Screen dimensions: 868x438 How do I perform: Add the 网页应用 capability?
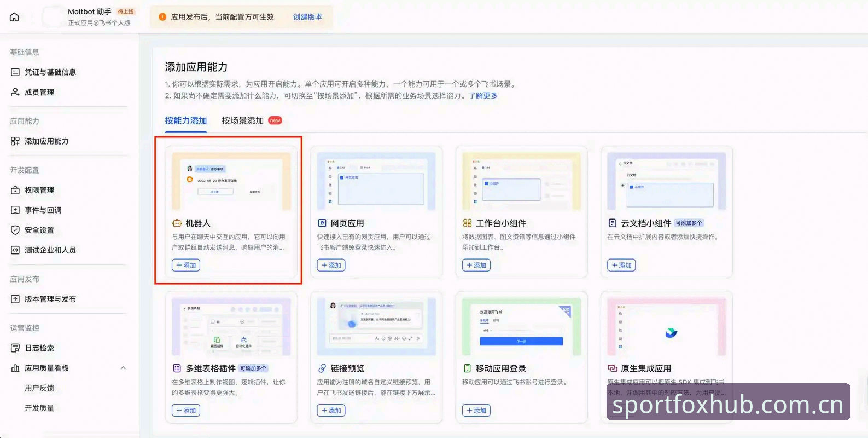tap(331, 266)
